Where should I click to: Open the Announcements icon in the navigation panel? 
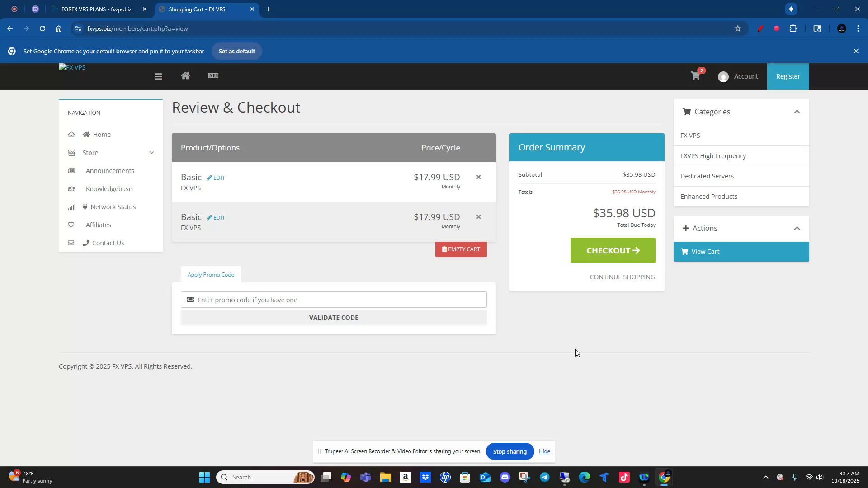tap(72, 170)
